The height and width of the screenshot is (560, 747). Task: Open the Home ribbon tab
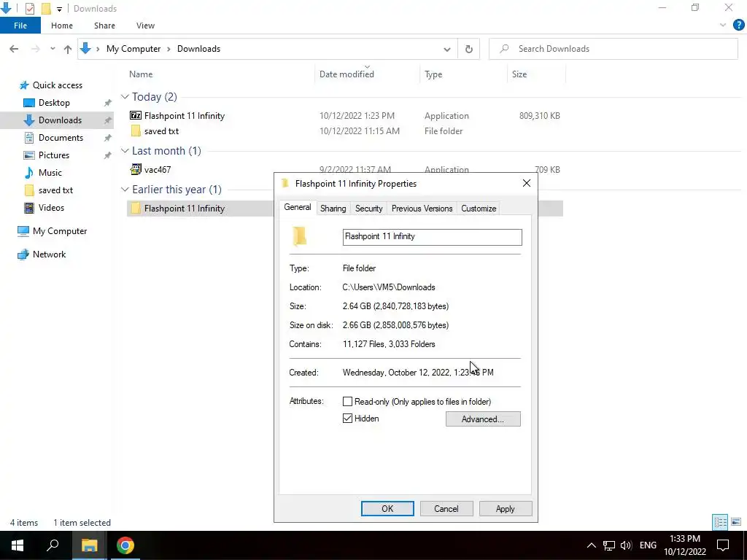62,26
